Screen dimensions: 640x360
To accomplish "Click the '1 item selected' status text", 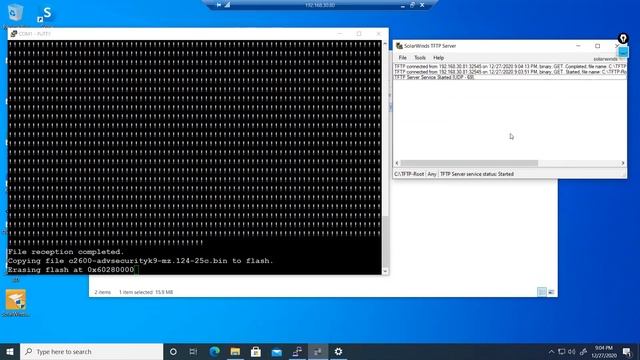I will coord(146,292).
